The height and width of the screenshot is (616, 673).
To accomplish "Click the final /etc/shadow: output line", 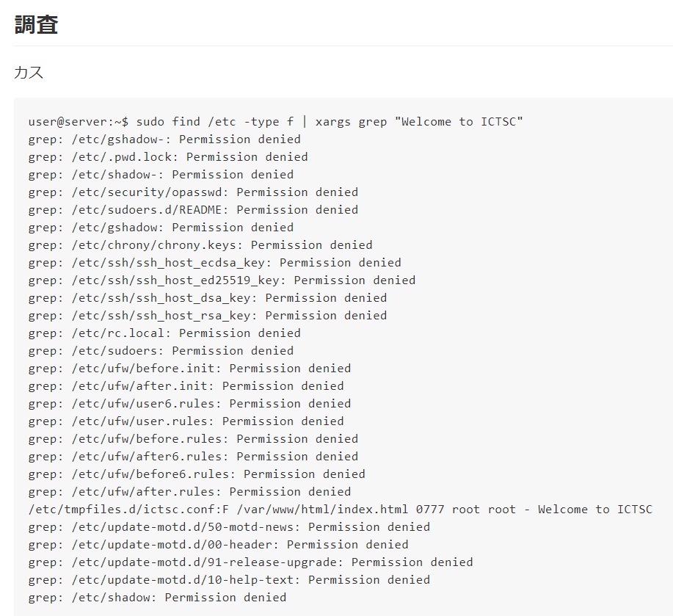I will (x=157, y=597).
